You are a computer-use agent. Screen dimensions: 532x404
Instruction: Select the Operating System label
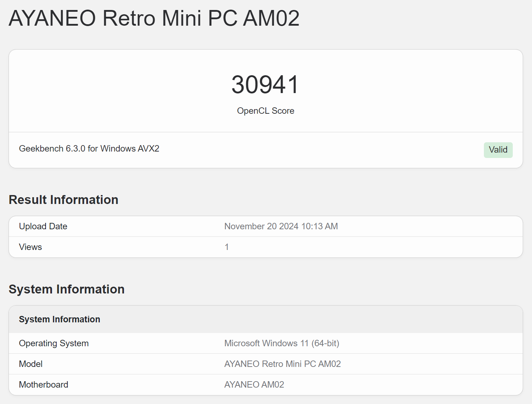54,343
